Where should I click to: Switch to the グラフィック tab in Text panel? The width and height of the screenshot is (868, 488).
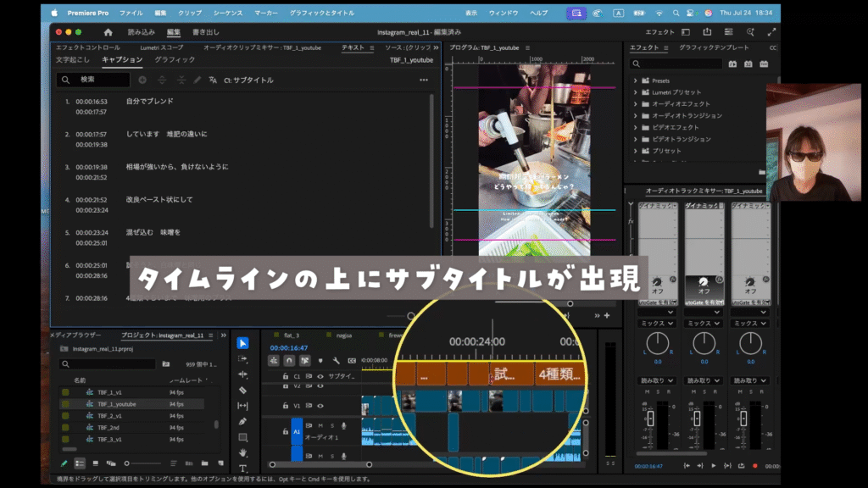(175, 60)
